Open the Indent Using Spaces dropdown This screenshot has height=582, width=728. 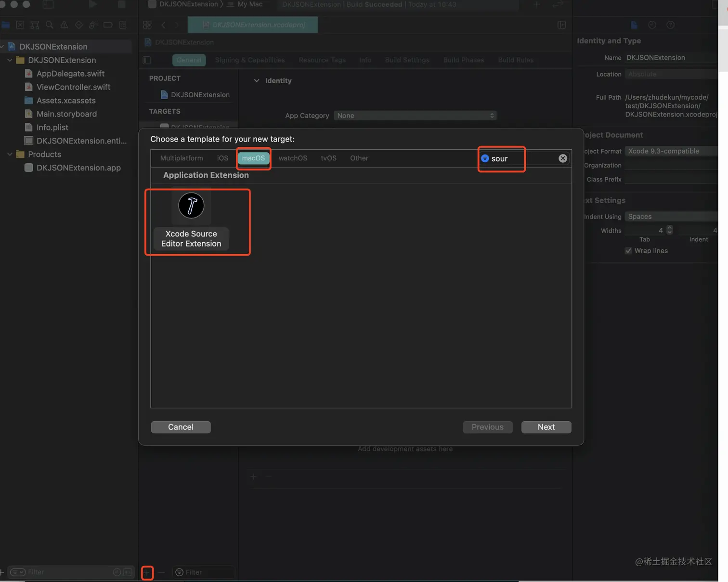671,217
